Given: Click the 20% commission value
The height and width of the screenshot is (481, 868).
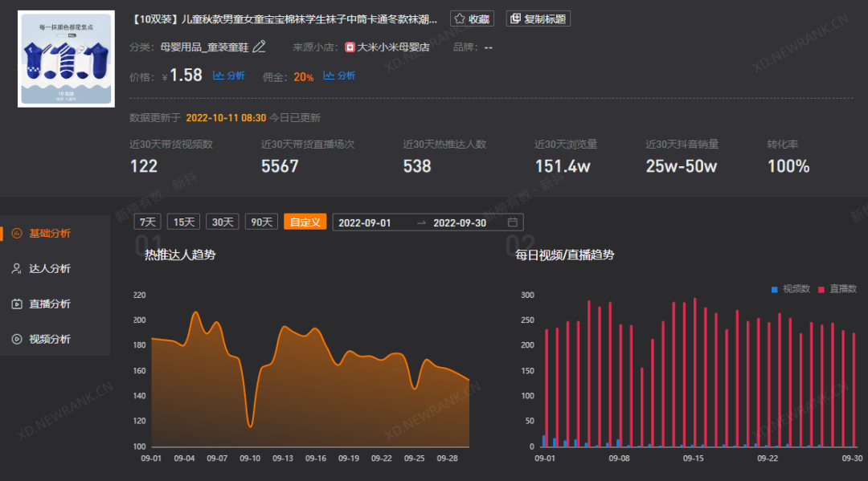Looking at the screenshot, I should (303, 77).
